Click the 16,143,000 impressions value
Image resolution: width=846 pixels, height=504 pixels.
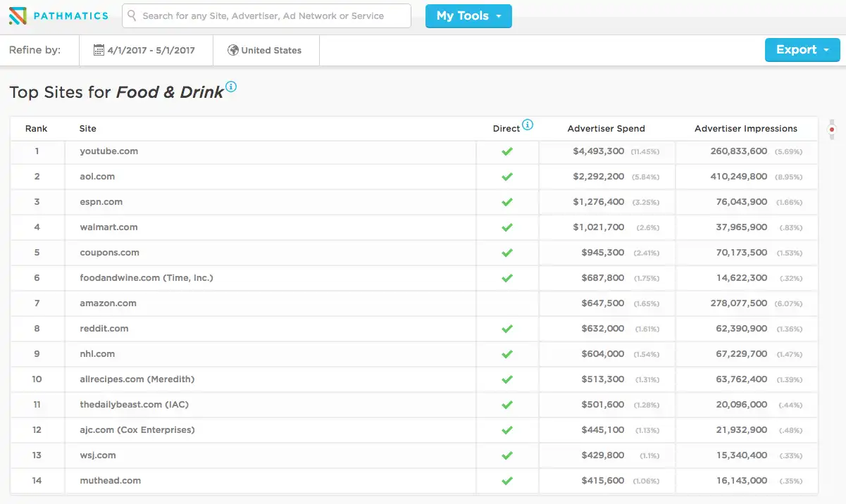[x=742, y=481]
